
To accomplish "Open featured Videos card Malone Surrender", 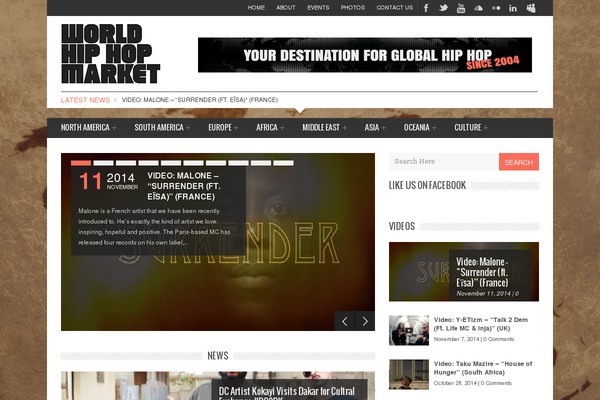I will pos(464,271).
